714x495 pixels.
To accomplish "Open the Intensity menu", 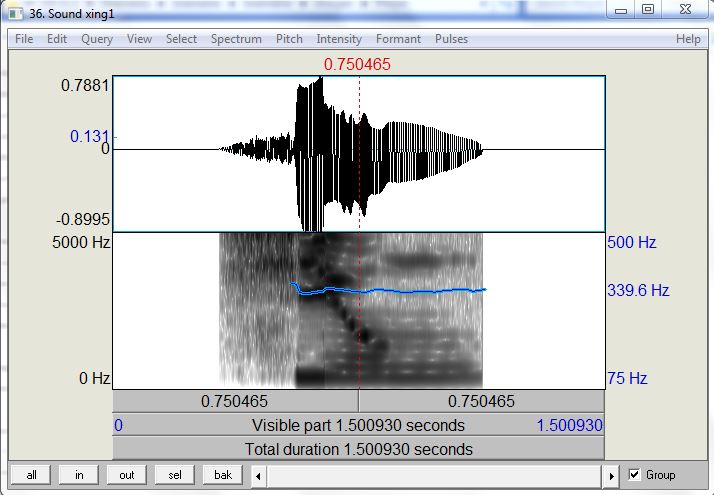I will pyautogui.click(x=339, y=39).
